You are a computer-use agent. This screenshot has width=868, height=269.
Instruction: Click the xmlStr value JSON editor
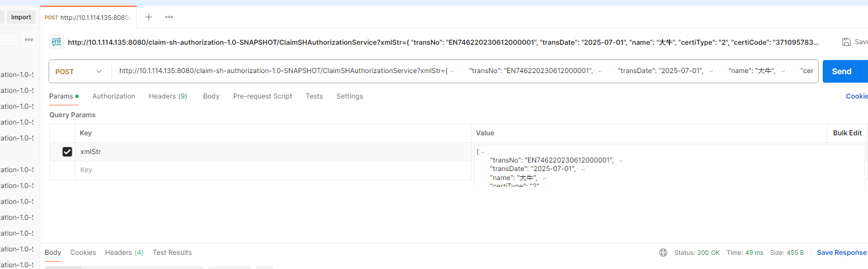point(670,166)
